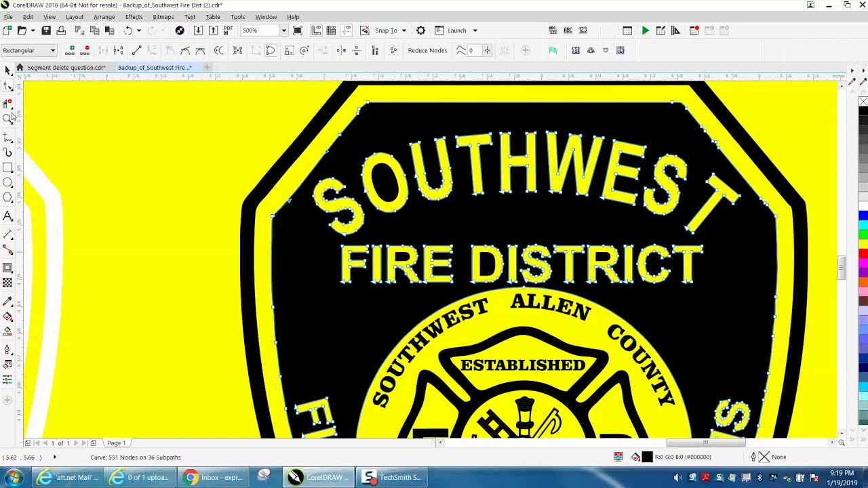Toggle Snap off button

point(365,30)
